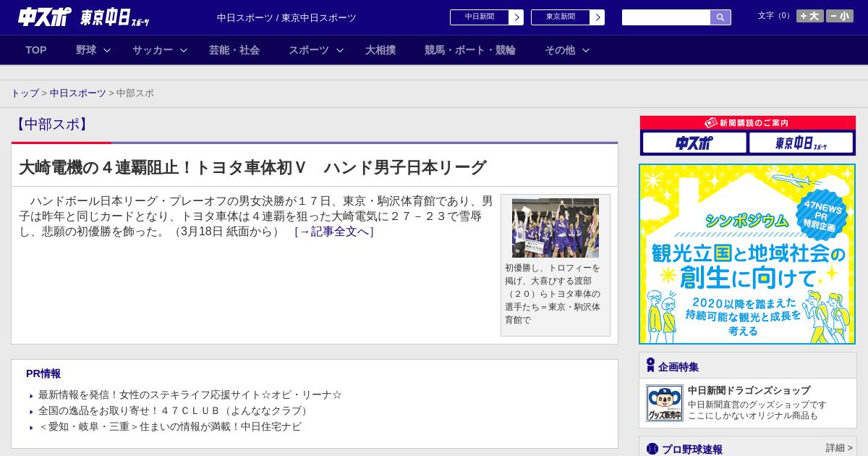Click the PR情報 heading
The height and width of the screenshot is (456, 868).
(43, 373)
